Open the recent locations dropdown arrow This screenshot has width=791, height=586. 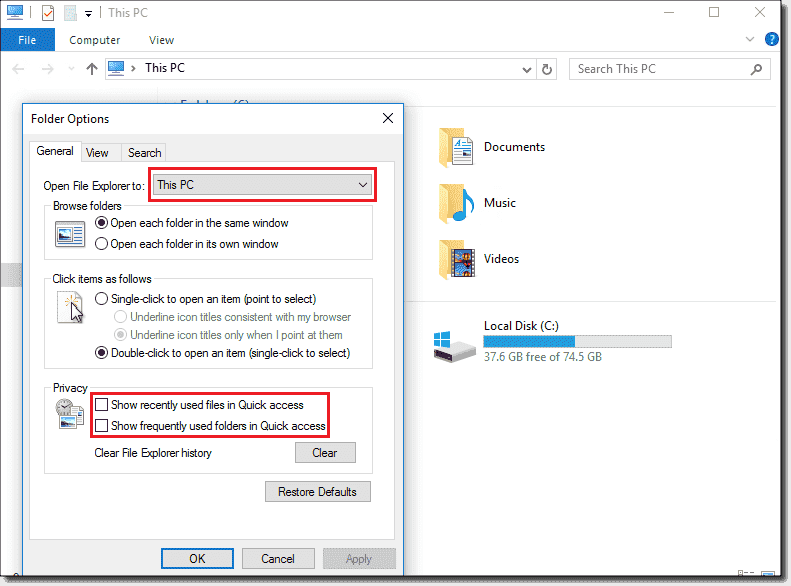tap(71, 69)
